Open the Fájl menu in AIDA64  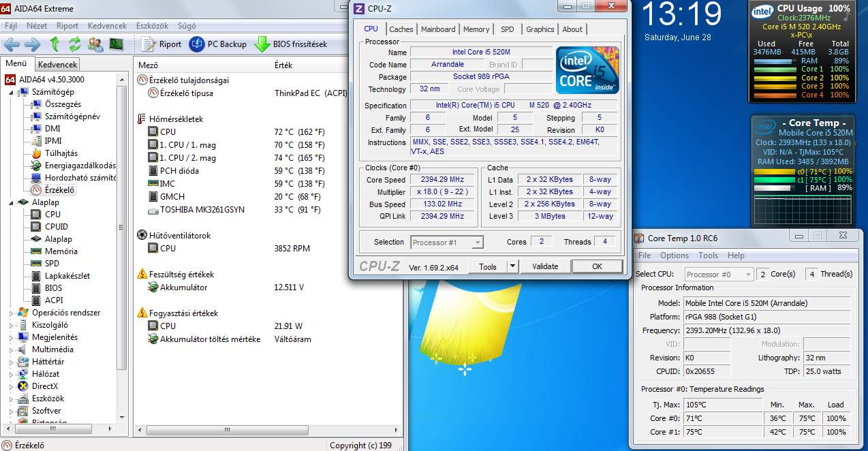click(x=11, y=26)
